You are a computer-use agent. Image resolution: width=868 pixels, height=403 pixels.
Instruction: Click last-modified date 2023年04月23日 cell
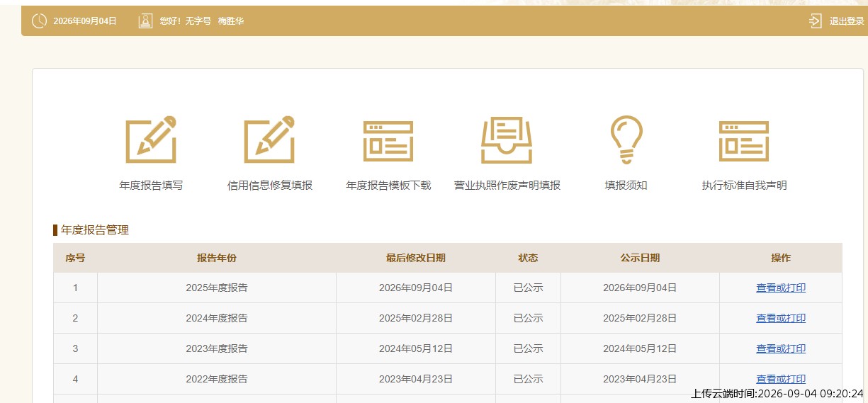coord(416,380)
